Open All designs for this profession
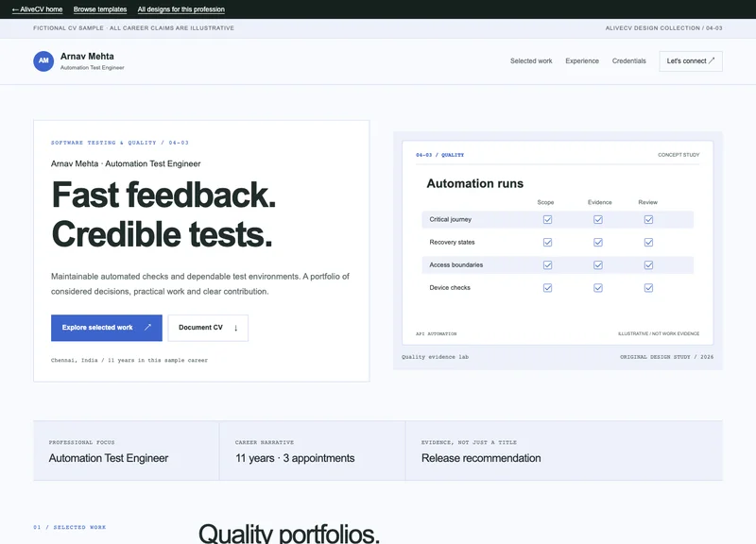The image size is (756, 544). click(x=180, y=9)
